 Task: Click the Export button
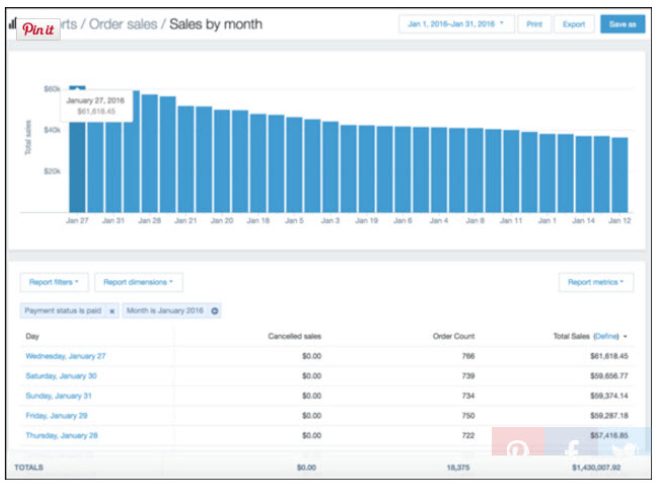574,24
